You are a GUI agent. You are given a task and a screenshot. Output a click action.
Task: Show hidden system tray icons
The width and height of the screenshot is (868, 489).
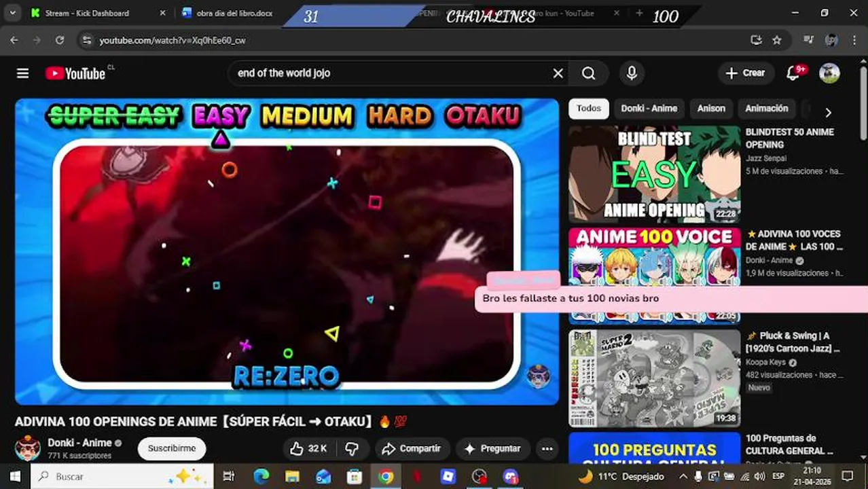point(683,477)
